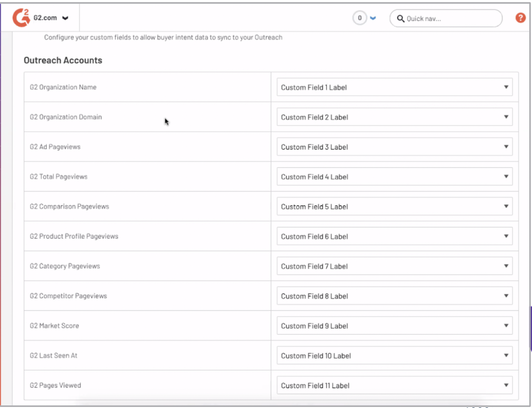This screenshot has height=408, width=532.
Task: Expand the G2 Market Score field dropdown
Action: pyautogui.click(x=394, y=326)
